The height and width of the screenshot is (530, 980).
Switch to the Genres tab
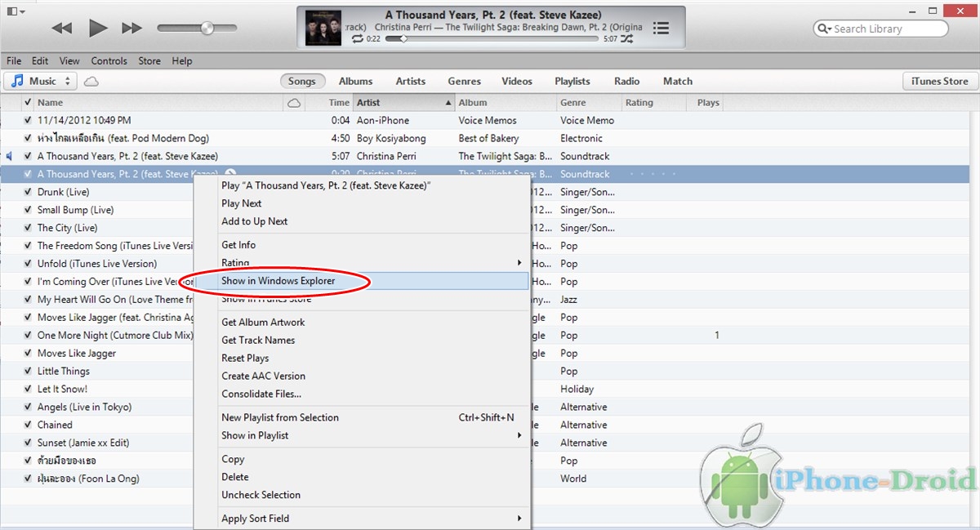pos(464,81)
